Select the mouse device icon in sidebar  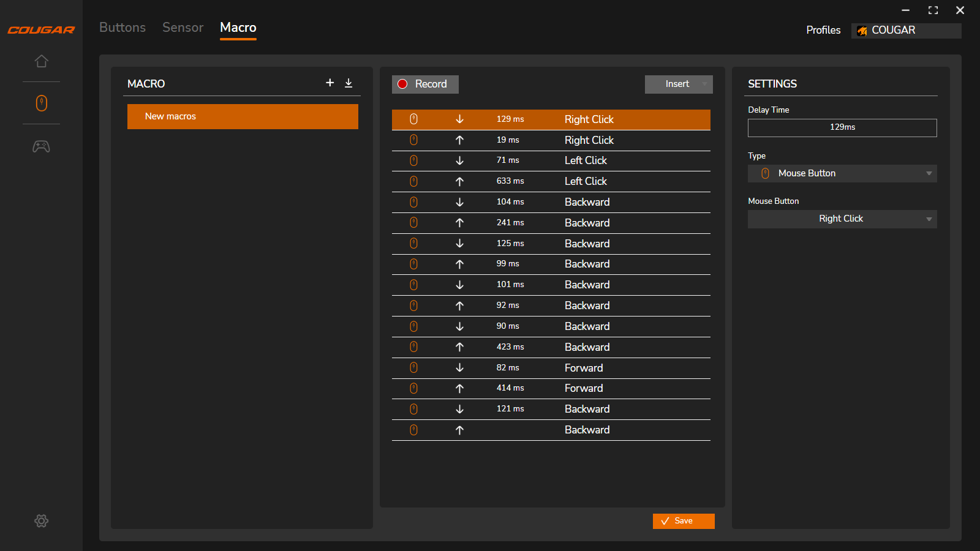[x=41, y=103]
